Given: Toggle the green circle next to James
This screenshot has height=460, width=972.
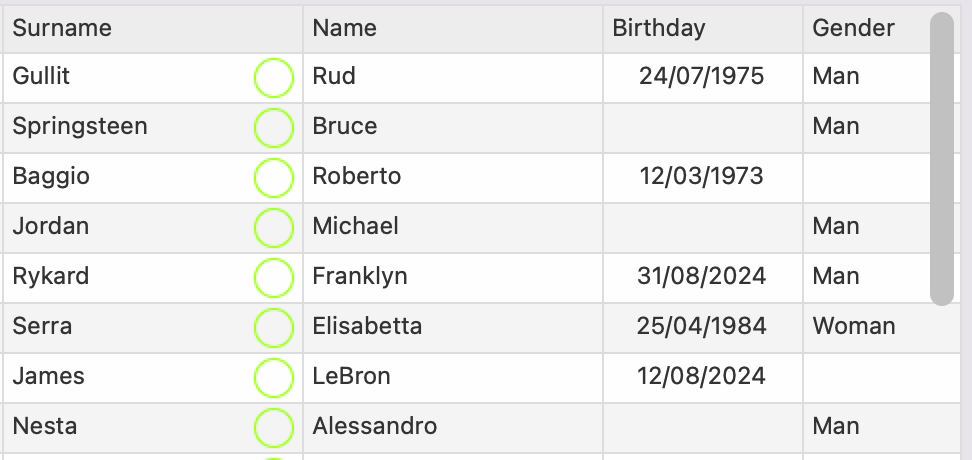Looking at the screenshot, I should [x=274, y=378].
